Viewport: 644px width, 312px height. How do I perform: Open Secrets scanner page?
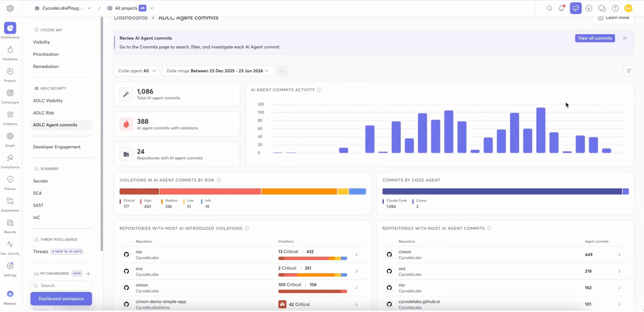(x=40, y=181)
